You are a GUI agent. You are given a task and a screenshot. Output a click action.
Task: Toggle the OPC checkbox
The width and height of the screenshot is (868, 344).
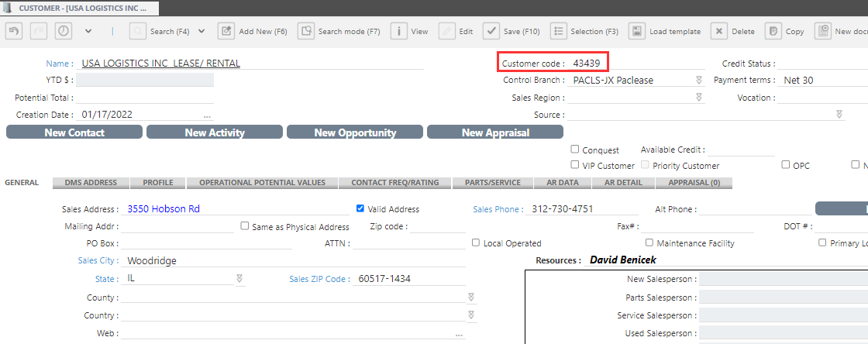pyautogui.click(x=786, y=165)
